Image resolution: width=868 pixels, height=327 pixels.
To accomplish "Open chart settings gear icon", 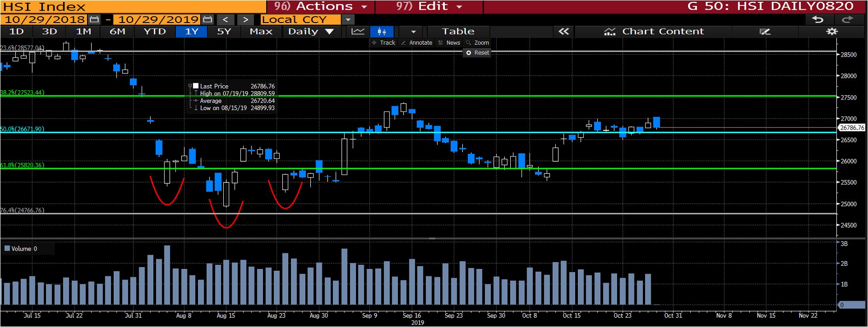I will tap(832, 32).
